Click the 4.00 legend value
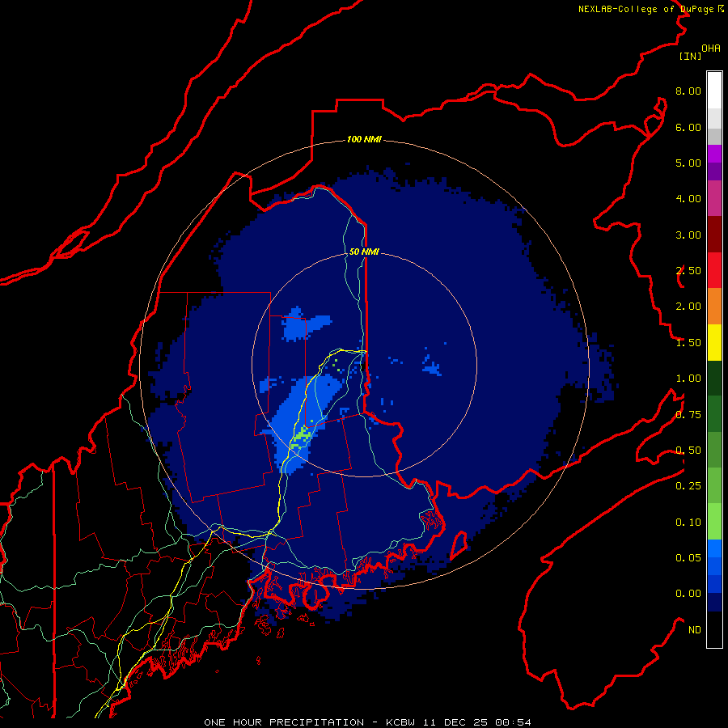728x728 pixels. (x=688, y=199)
